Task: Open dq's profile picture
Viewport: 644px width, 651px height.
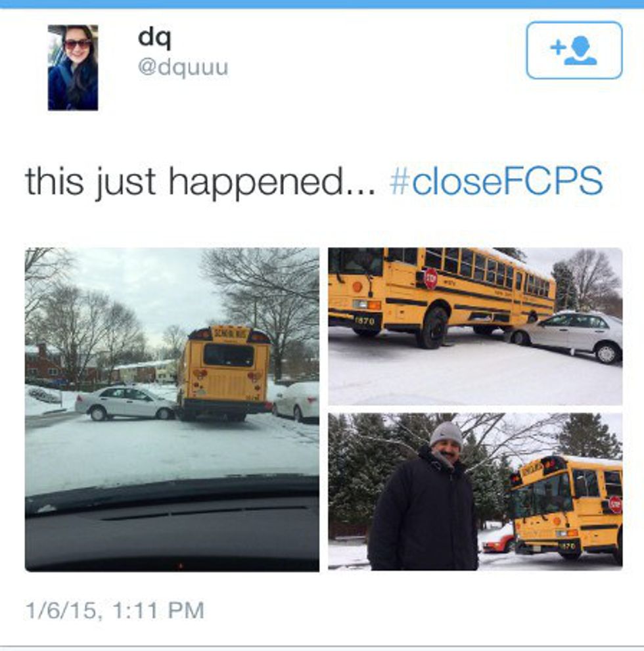Action: pyautogui.click(x=73, y=68)
